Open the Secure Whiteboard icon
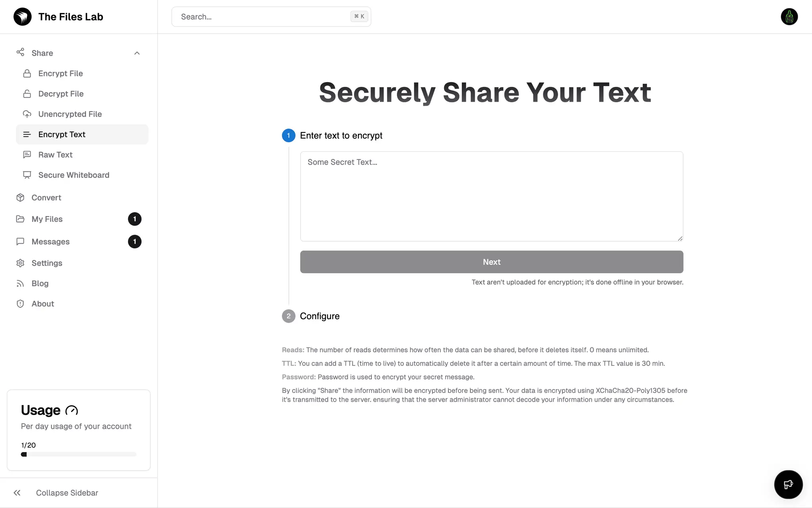This screenshot has height=508, width=812. point(27,174)
